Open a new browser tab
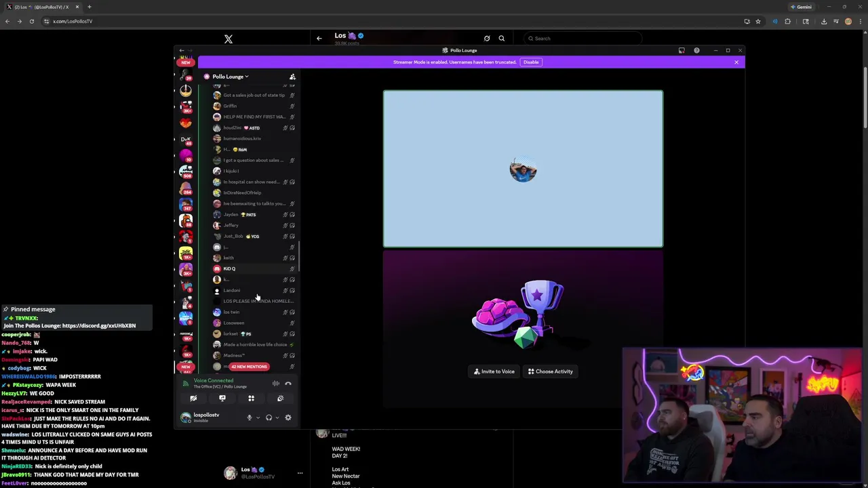Image resolution: width=868 pixels, height=488 pixels. tap(89, 7)
